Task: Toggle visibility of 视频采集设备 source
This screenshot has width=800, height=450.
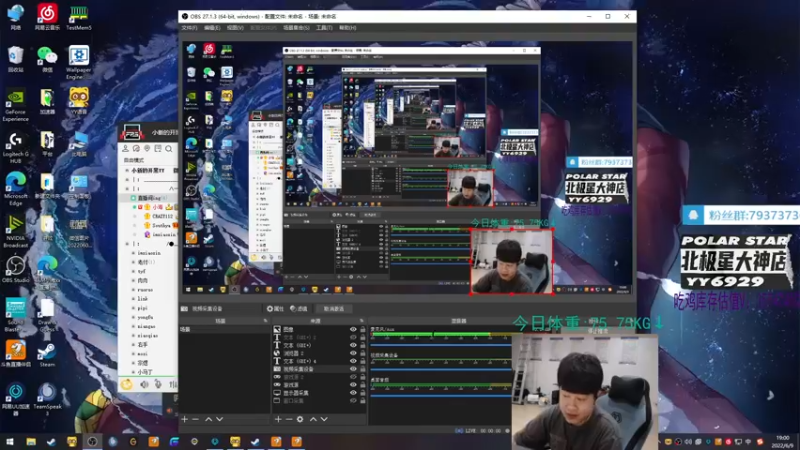Action: (x=353, y=369)
